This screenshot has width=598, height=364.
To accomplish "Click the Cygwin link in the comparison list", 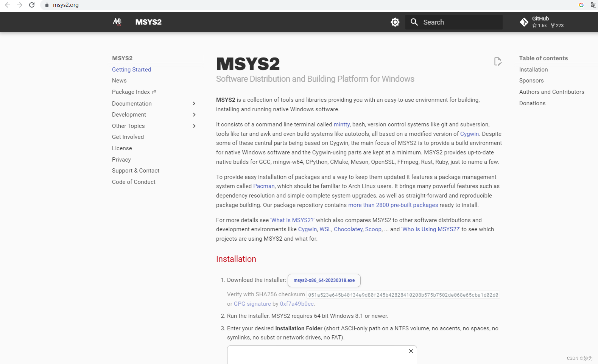I will coord(307,229).
